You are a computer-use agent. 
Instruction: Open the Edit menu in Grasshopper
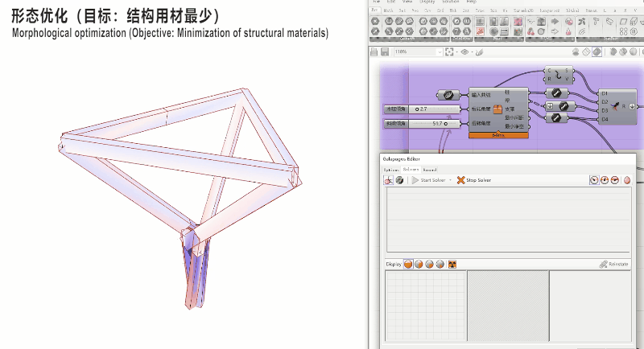point(391,2)
